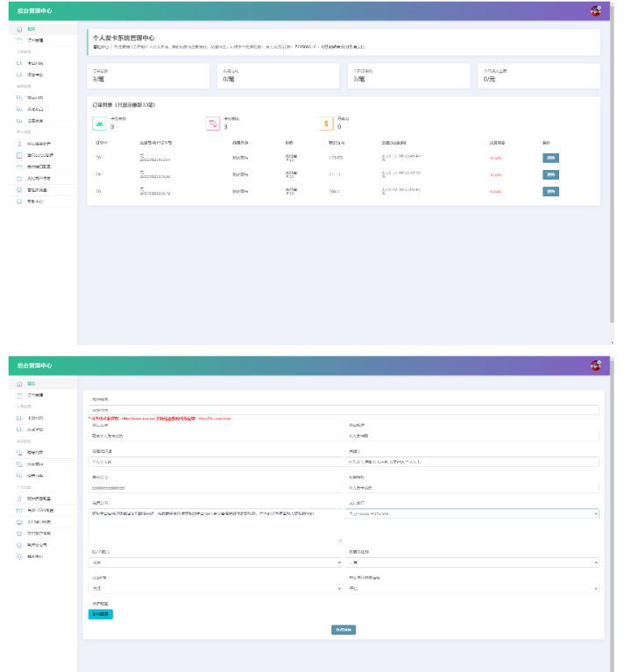Image resolution: width=624 pixels, height=672 pixels.
Task: Click the 后台管理中心 title in the settings header
Action: coord(34,365)
